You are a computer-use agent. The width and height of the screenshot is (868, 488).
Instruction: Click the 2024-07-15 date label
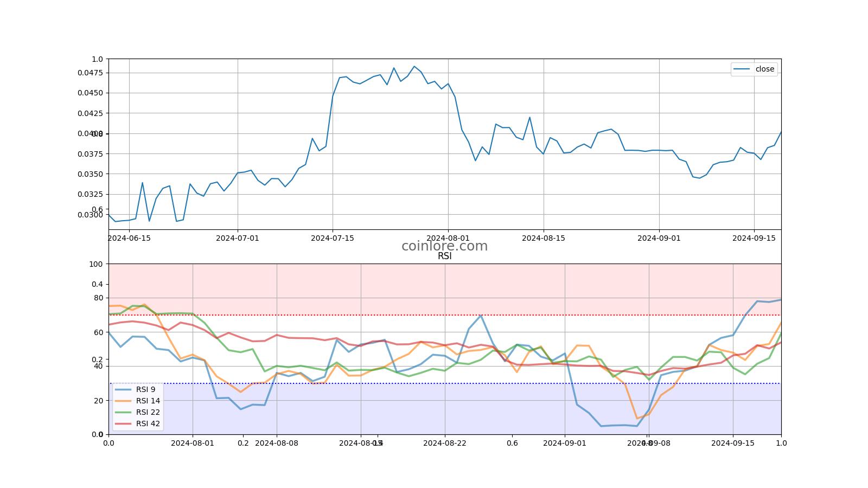coord(333,237)
